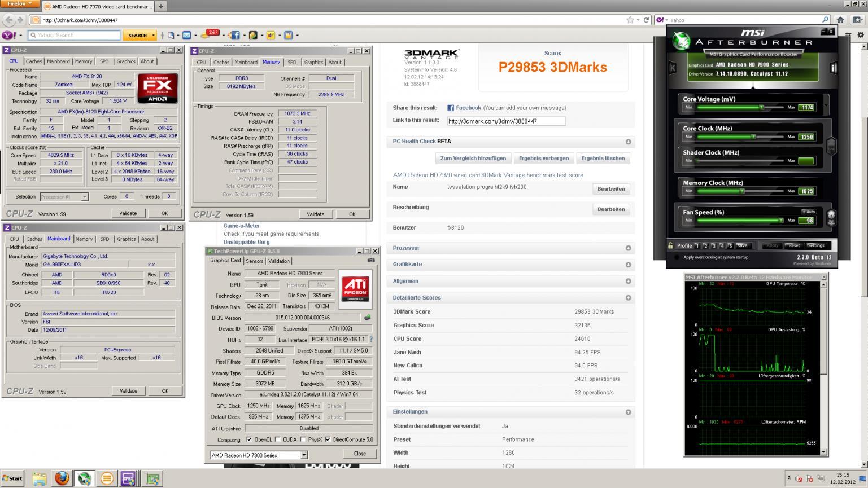
Task: Click the Ergebnis löschen button
Action: (603, 159)
